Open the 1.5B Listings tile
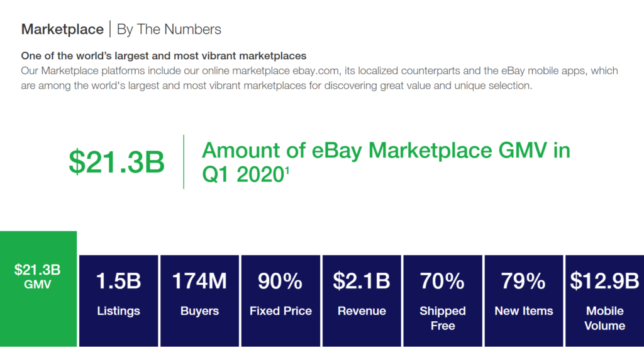 pyautogui.click(x=118, y=300)
